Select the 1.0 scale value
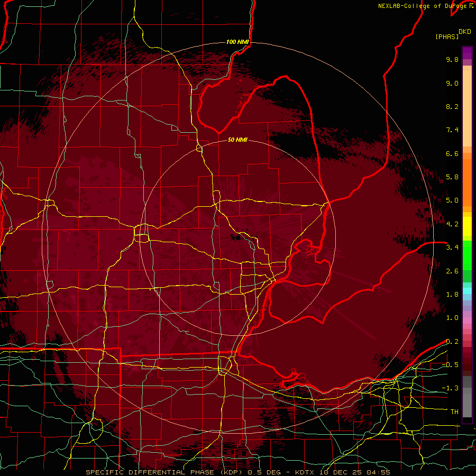This screenshot has height=476, width=476. 452,318
